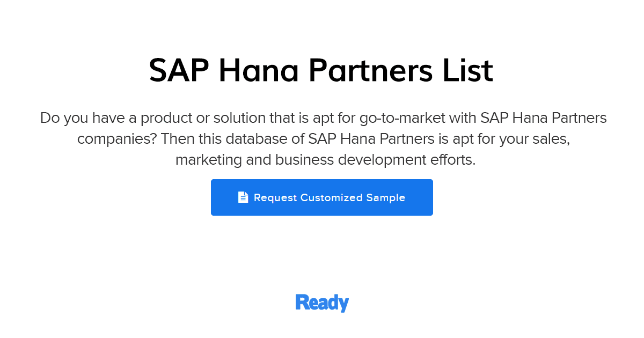Click the introductory paragraph about SAP Hana Partners
644x338 pixels.
coord(322,138)
